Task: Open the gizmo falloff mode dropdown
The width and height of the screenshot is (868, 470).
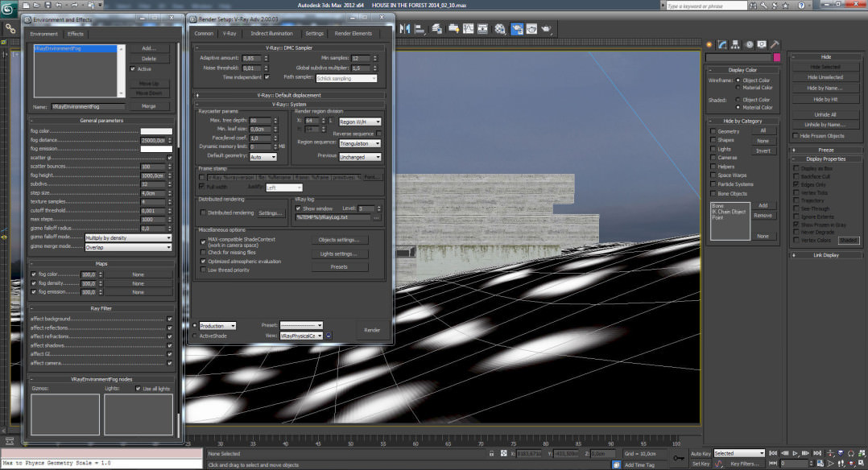Action: pos(129,237)
